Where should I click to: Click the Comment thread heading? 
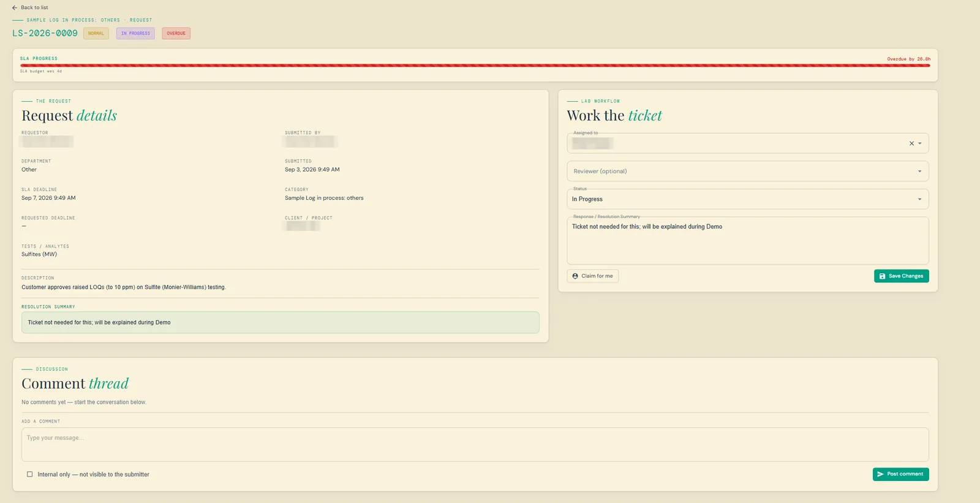(75, 384)
